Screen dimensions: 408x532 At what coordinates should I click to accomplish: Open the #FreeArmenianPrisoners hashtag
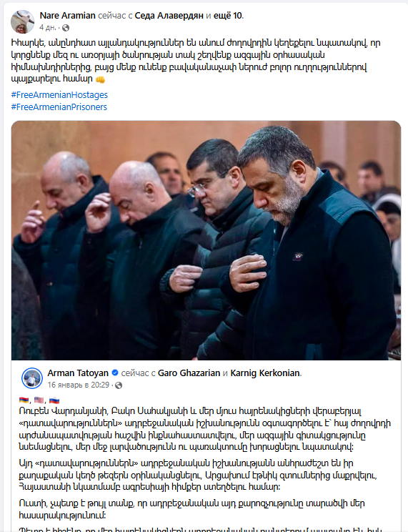coord(59,107)
